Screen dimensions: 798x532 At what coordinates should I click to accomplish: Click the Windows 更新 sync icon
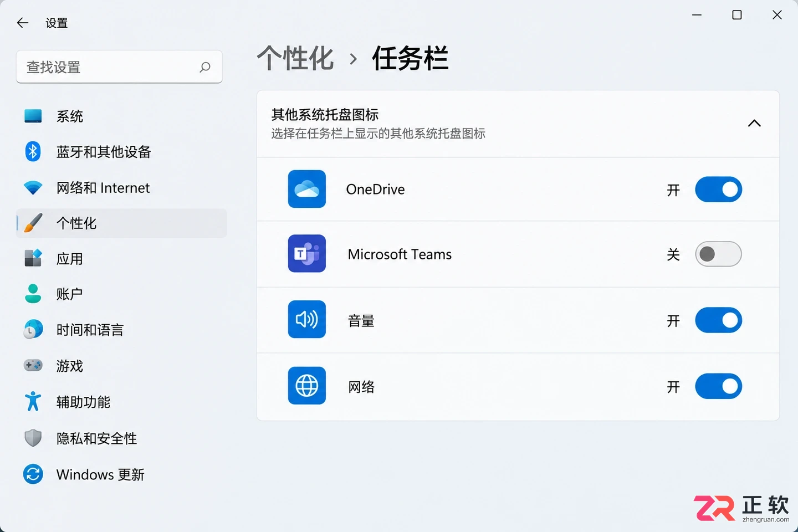point(33,474)
